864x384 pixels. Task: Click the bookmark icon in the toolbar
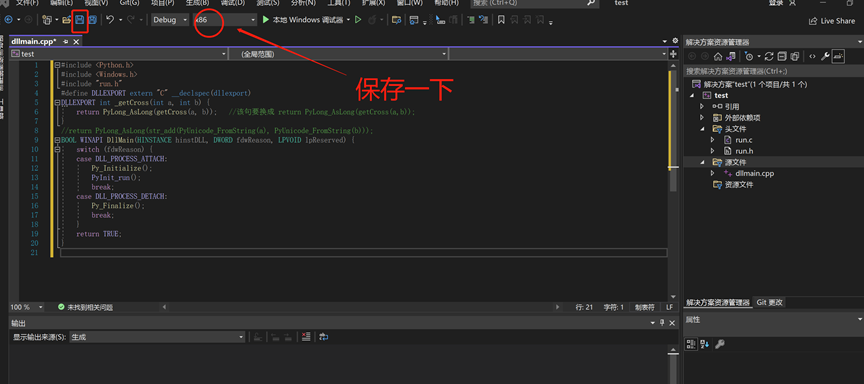click(x=501, y=20)
